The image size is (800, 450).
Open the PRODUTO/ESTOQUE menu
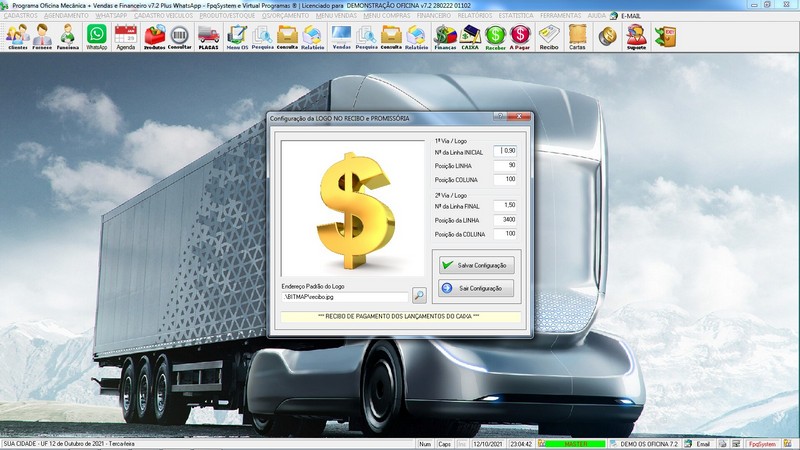point(227,16)
